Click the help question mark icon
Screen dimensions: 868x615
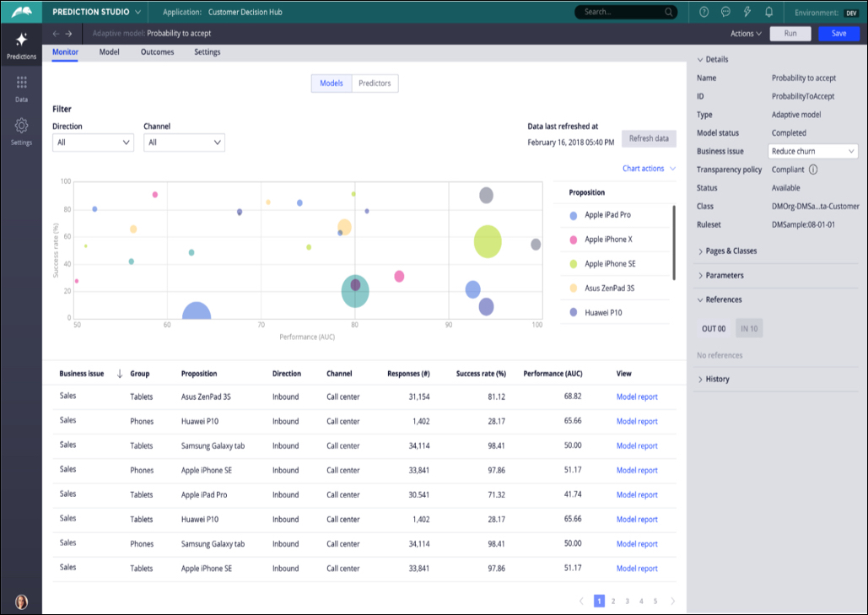(704, 12)
